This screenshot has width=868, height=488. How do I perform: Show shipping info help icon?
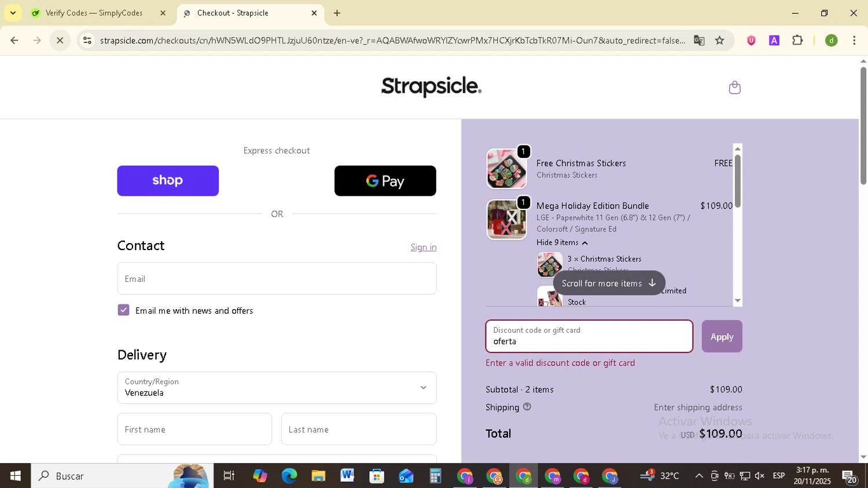[527, 406]
